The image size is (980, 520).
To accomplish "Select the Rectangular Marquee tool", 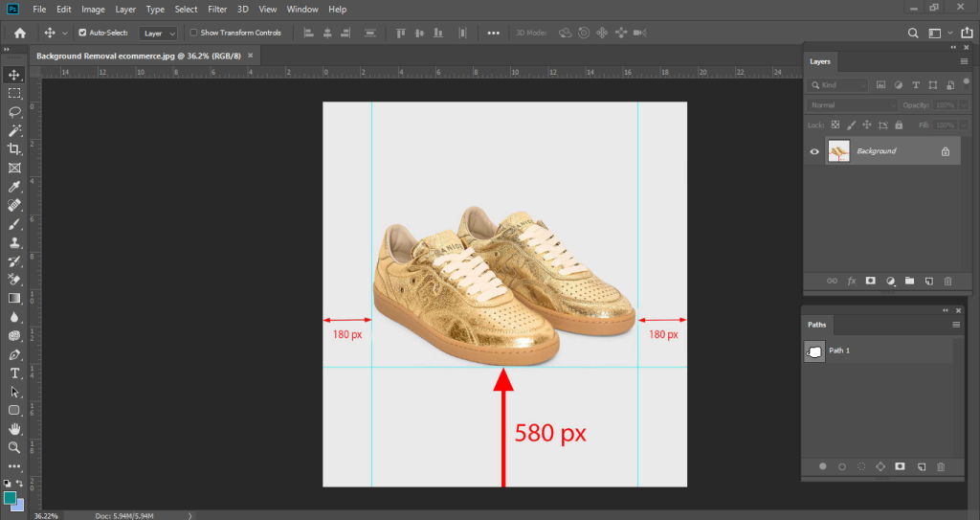I will (x=14, y=93).
